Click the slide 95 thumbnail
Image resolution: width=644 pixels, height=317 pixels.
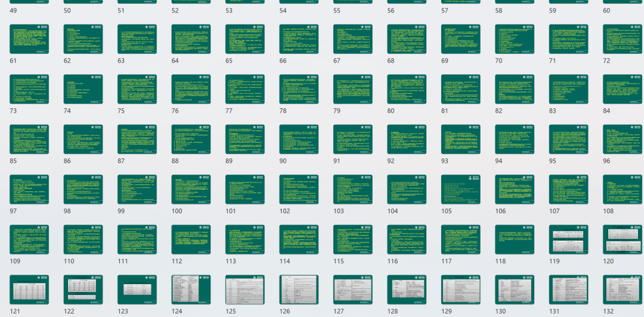[x=568, y=139]
